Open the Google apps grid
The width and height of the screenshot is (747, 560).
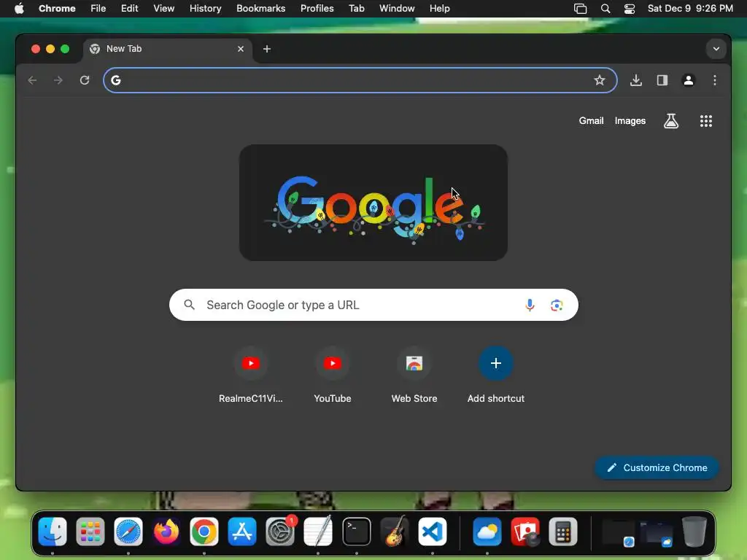pyautogui.click(x=706, y=121)
